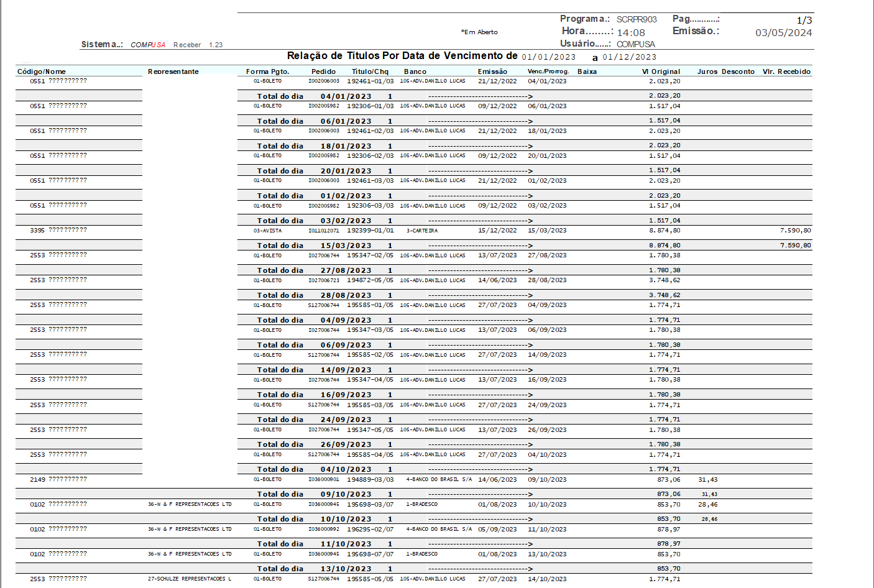Click customer code 3395
Screen dimensions: 874x588
[37, 231]
